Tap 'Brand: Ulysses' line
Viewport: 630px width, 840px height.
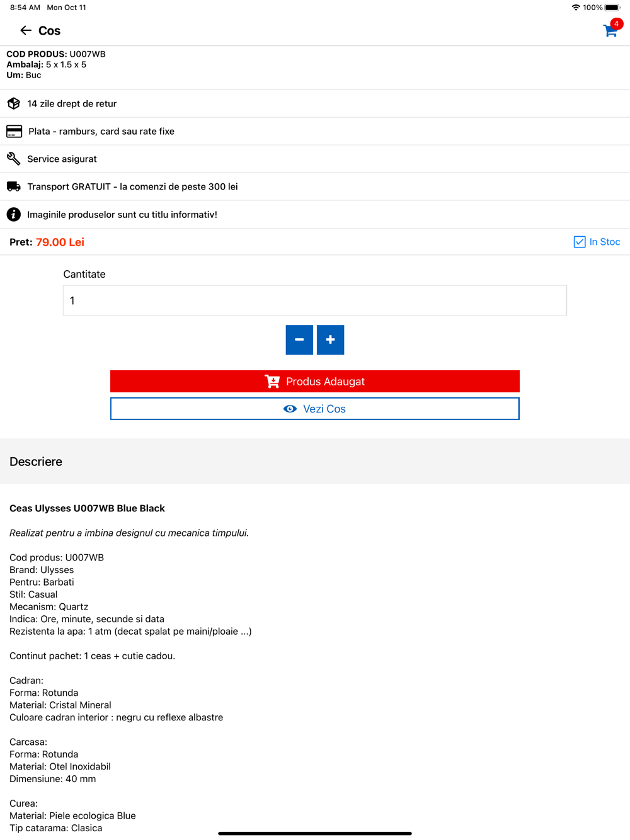click(x=42, y=570)
